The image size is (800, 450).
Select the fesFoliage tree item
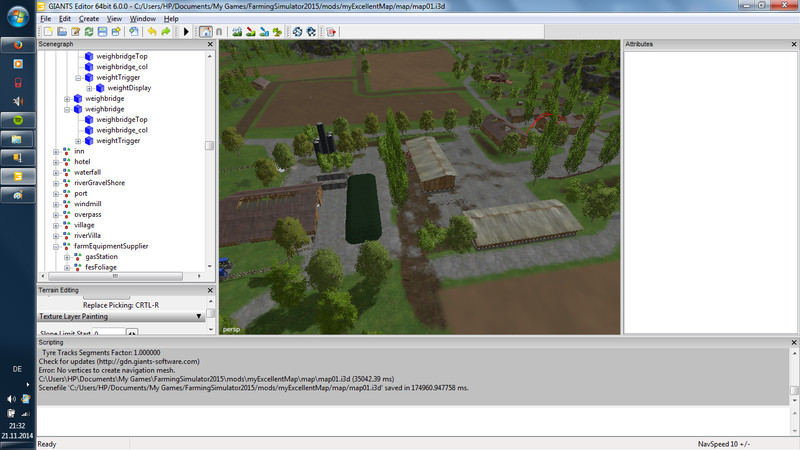[101, 267]
